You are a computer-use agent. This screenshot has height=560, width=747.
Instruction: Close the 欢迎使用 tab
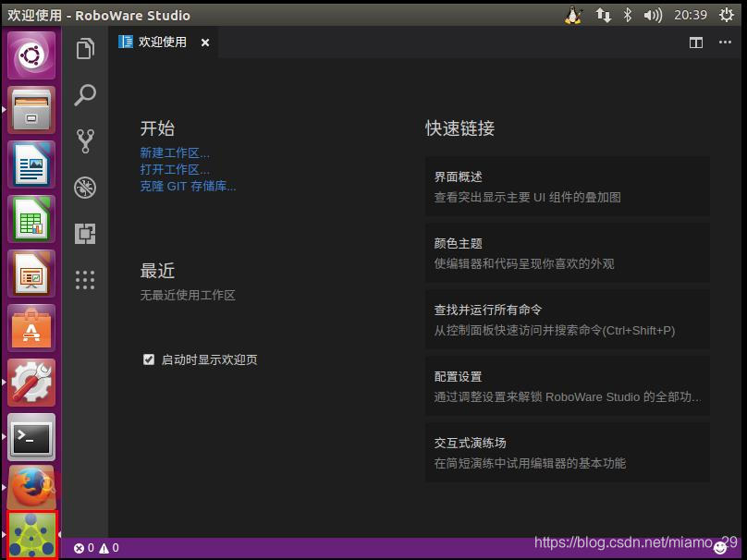(x=205, y=43)
